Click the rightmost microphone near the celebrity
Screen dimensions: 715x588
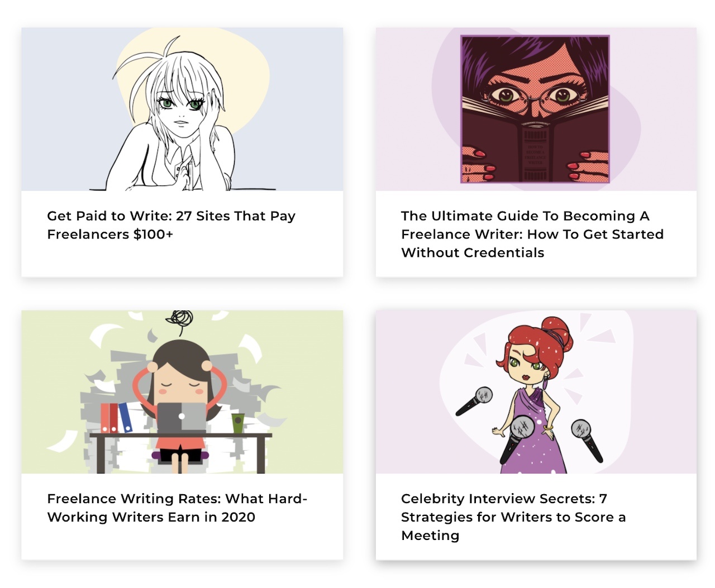(587, 441)
